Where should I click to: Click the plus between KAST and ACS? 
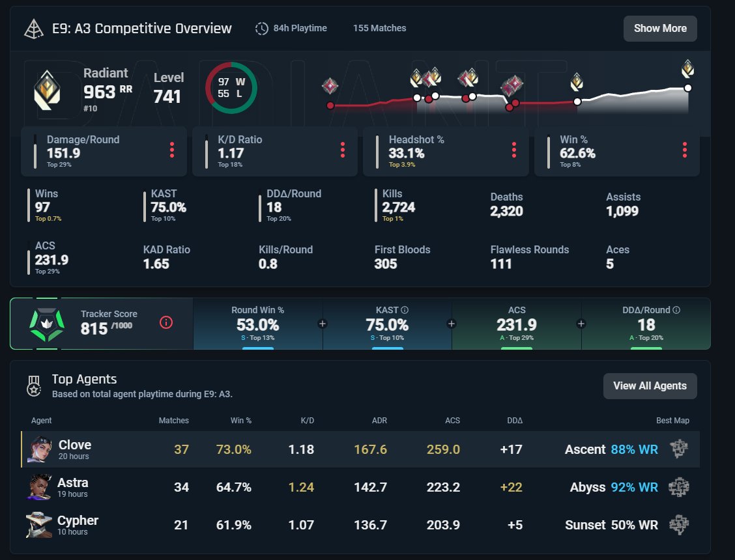(x=452, y=324)
